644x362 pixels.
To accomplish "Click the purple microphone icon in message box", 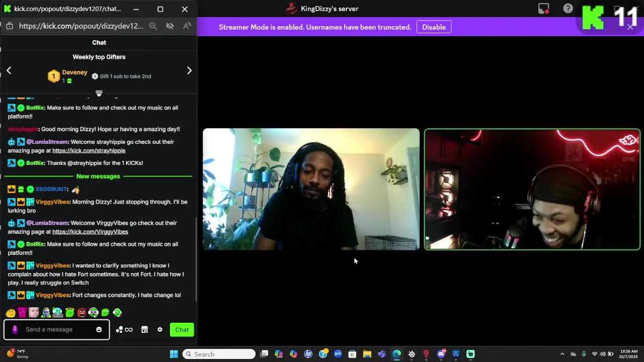I will click(15, 329).
